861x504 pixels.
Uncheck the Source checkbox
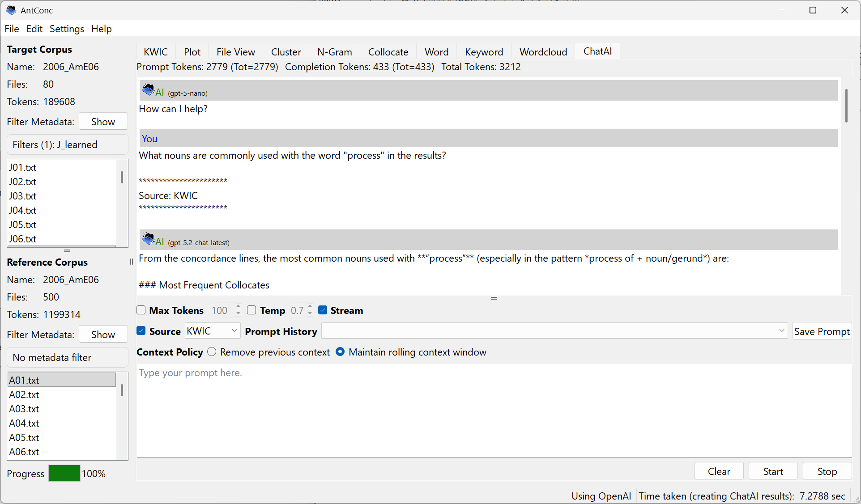(x=141, y=331)
